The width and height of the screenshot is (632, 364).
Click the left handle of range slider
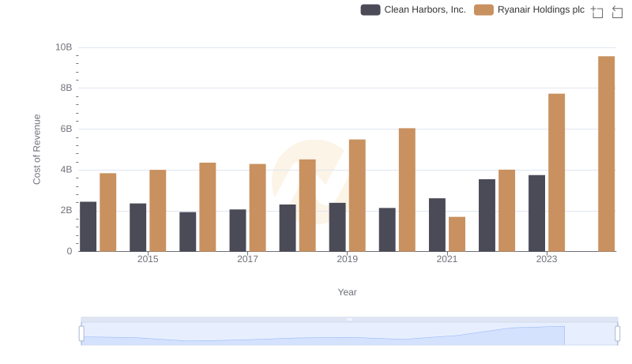(x=81, y=334)
